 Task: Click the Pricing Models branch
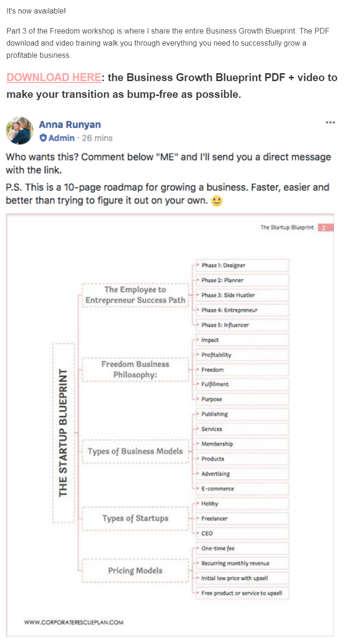click(x=135, y=570)
